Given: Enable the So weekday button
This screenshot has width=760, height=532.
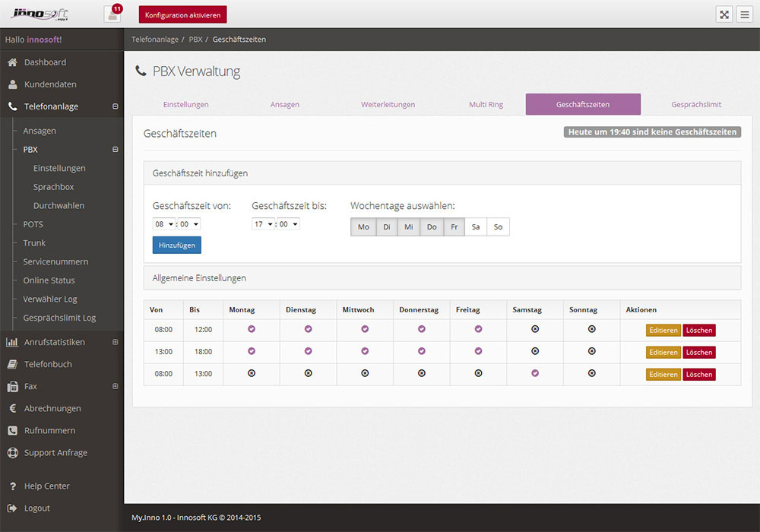Looking at the screenshot, I should pos(499,226).
